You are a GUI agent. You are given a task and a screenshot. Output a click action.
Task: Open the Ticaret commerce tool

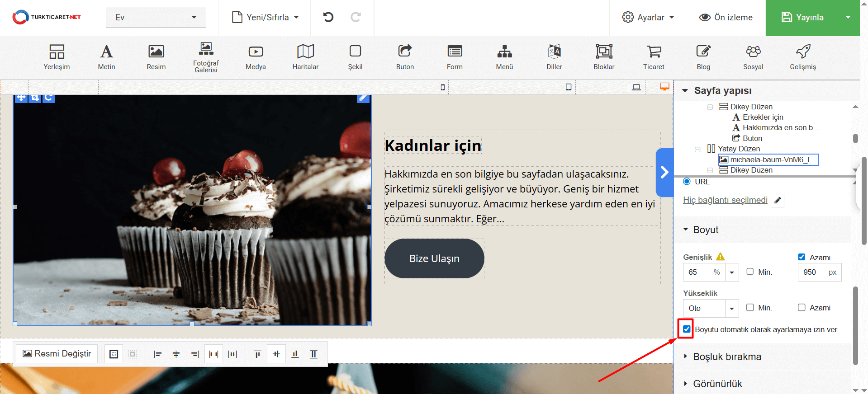pyautogui.click(x=654, y=57)
